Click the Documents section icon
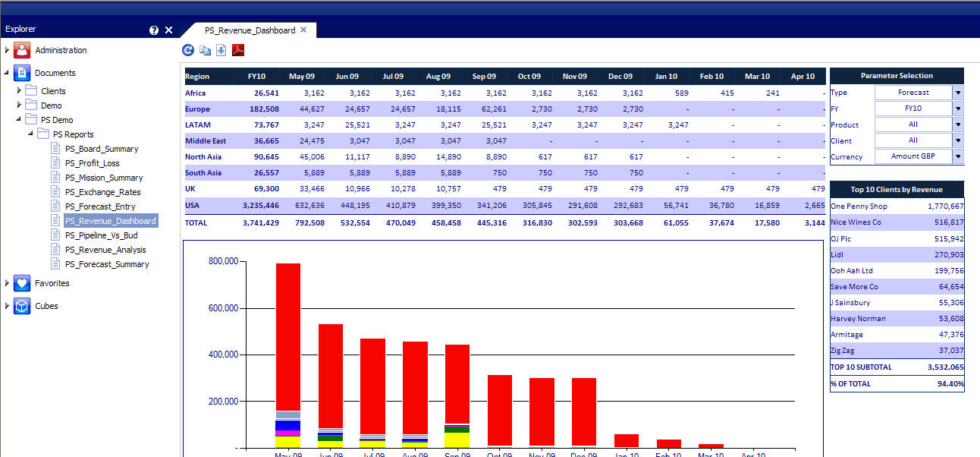This screenshot has width=980, height=457. pos(22,73)
